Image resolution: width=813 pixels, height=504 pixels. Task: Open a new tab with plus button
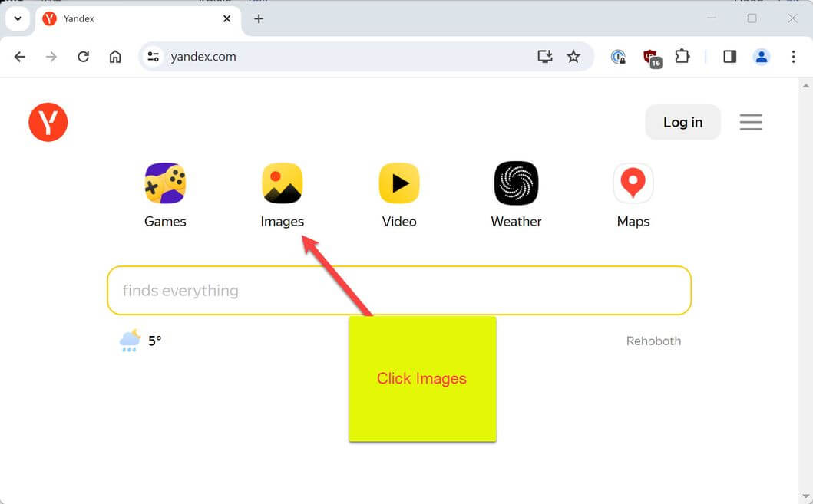pos(259,18)
